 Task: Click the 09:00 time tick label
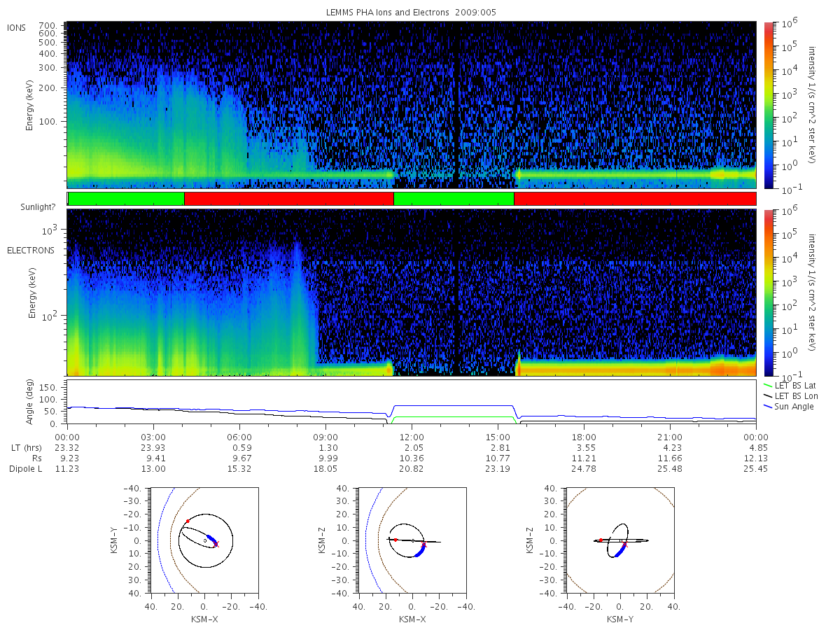(325, 437)
